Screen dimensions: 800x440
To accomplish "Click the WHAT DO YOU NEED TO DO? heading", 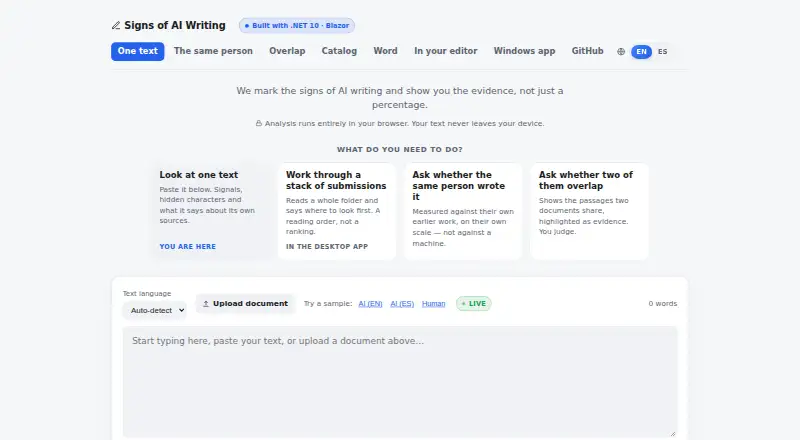I will point(399,150).
